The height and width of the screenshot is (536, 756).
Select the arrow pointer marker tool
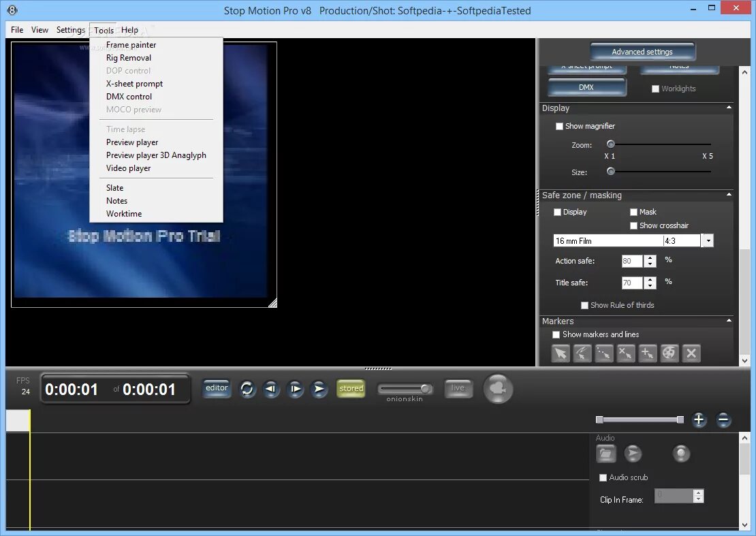coord(561,353)
